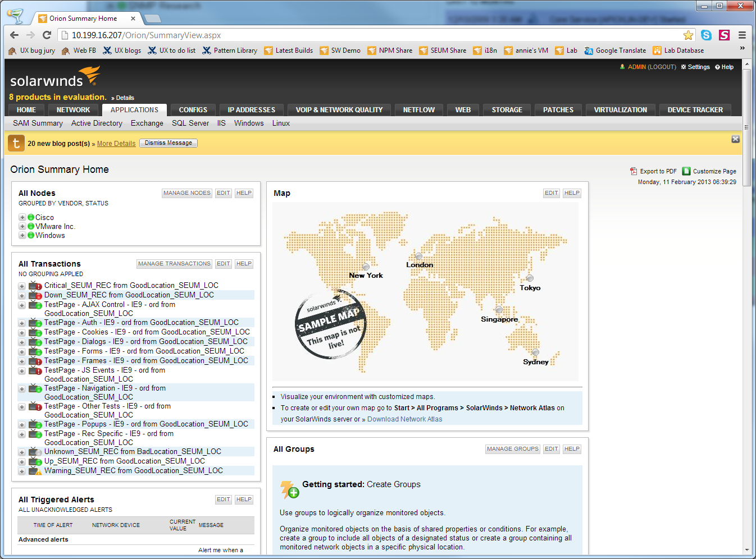This screenshot has height=559, width=756.
Task: Click the Warning_SEUM_REC transaction status icon
Action: pos(35,471)
